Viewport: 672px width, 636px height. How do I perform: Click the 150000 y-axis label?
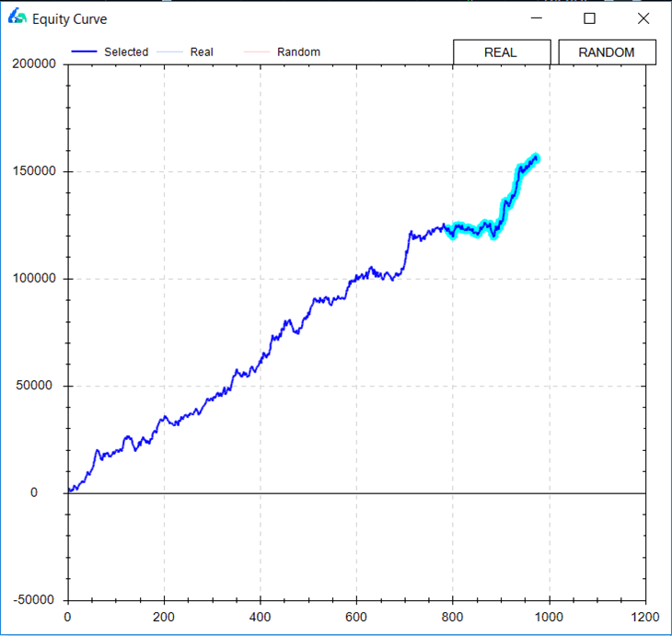[x=36, y=172]
